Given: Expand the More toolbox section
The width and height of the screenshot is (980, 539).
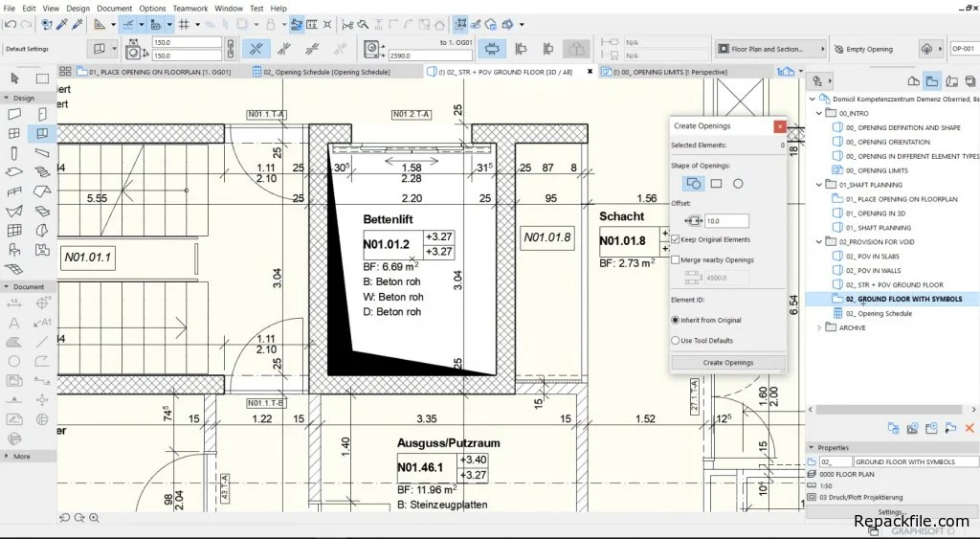Looking at the screenshot, I should tap(7, 457).
